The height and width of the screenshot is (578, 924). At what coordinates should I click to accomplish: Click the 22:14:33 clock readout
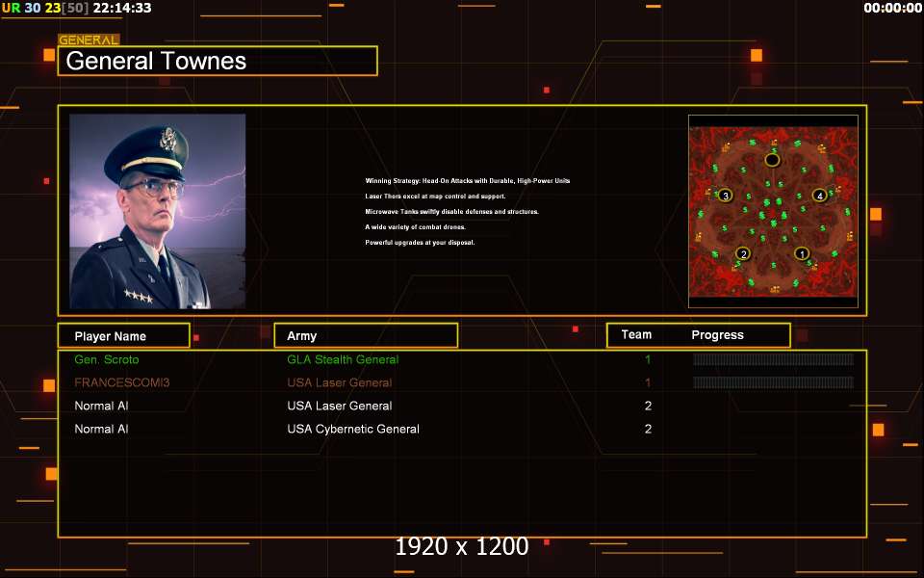pos(122,8)
